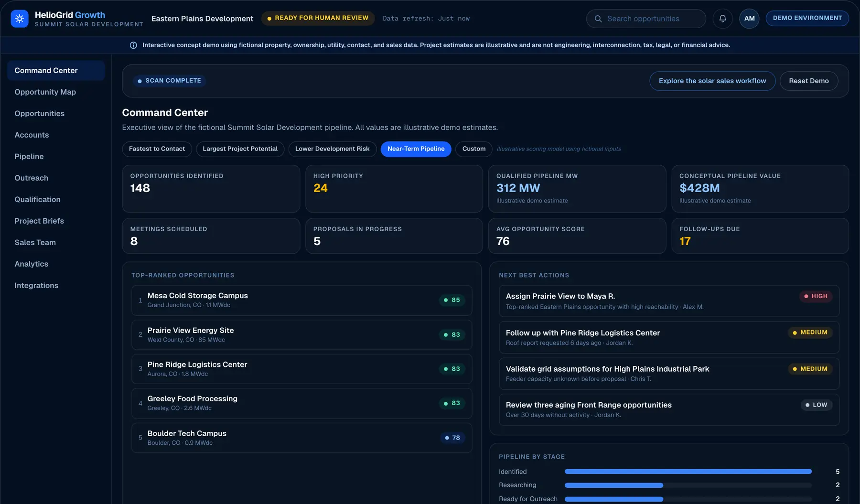860x504 pixels.
Task: Click Prairie View score badge 83
Action: click(x=451, y=335)
